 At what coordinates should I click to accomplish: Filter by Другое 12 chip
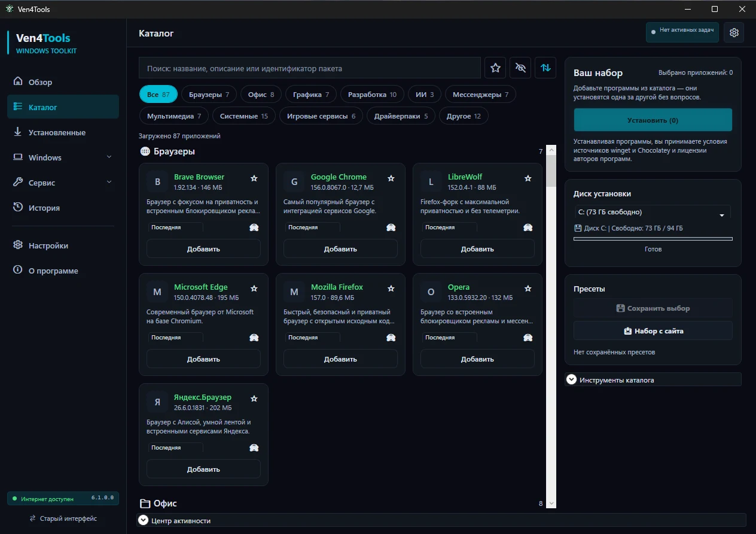[464, 116]
